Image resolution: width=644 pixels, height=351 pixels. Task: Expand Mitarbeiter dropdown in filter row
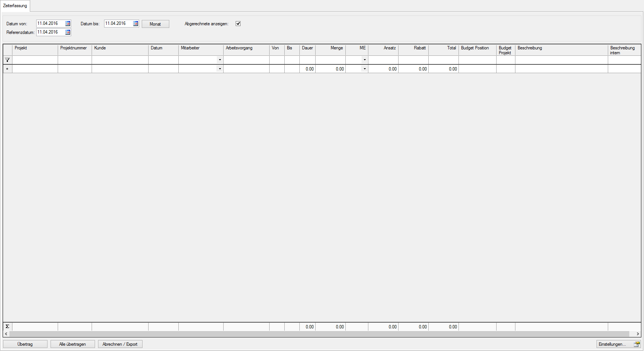(220, 60)
